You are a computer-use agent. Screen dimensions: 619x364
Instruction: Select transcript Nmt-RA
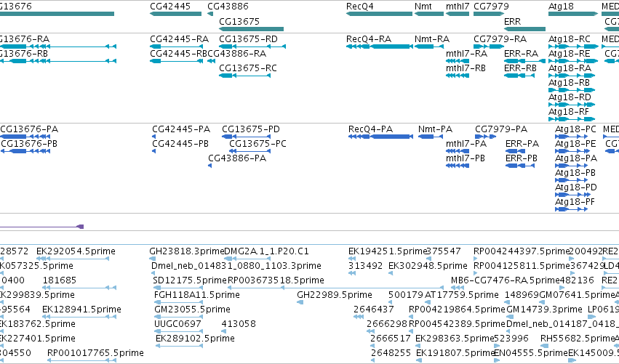coord(429,46)
